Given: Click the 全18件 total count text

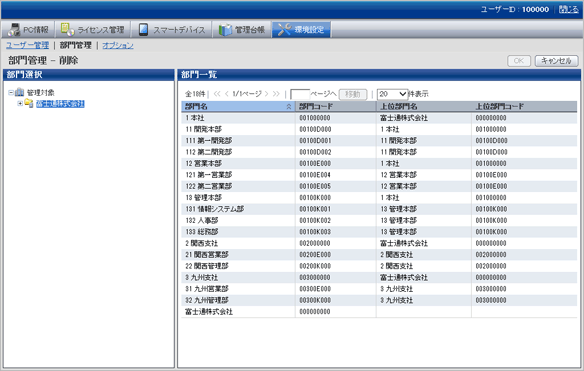Looking at the screenshot, I should (x=195, y=94).
